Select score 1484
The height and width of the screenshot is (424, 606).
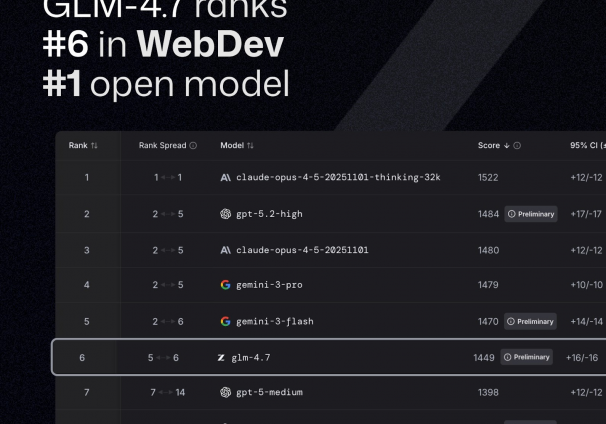tap(488, 214)
